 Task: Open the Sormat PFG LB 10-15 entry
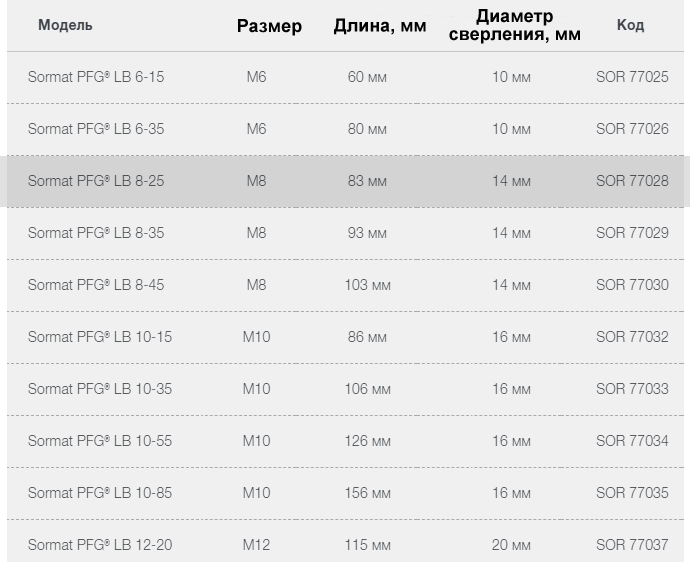pos(100,337)
